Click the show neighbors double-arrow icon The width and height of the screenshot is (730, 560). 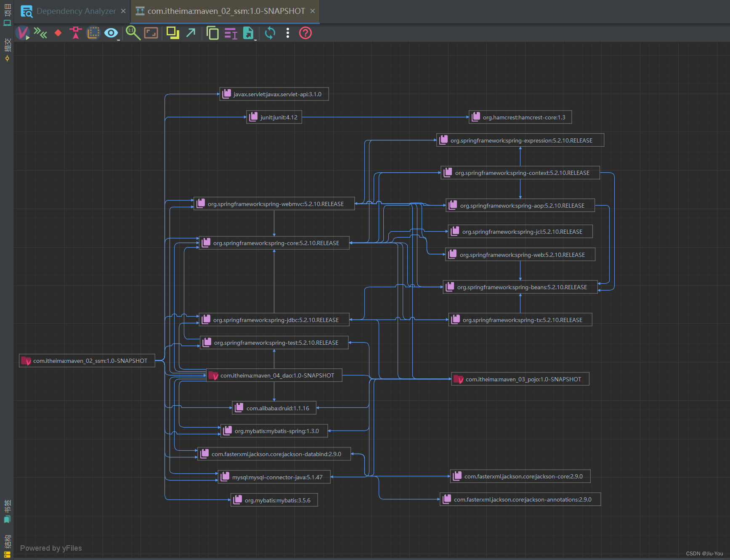(x=40, y=33)
